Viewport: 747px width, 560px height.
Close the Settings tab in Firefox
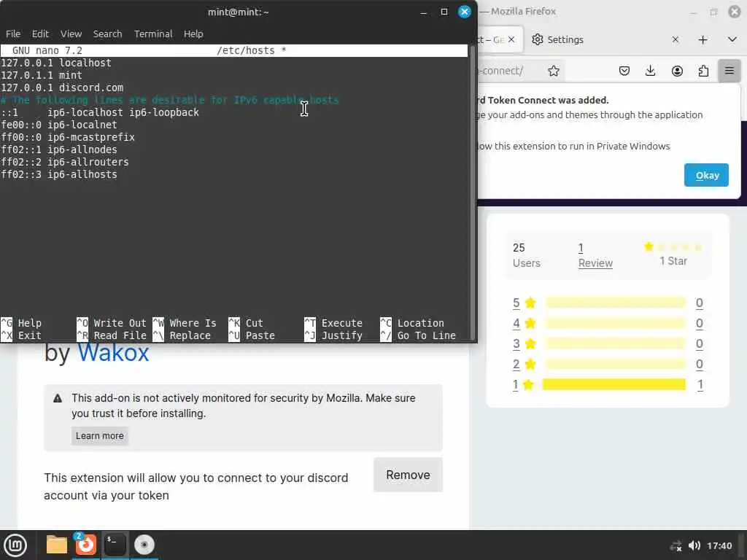coord(675,39)
